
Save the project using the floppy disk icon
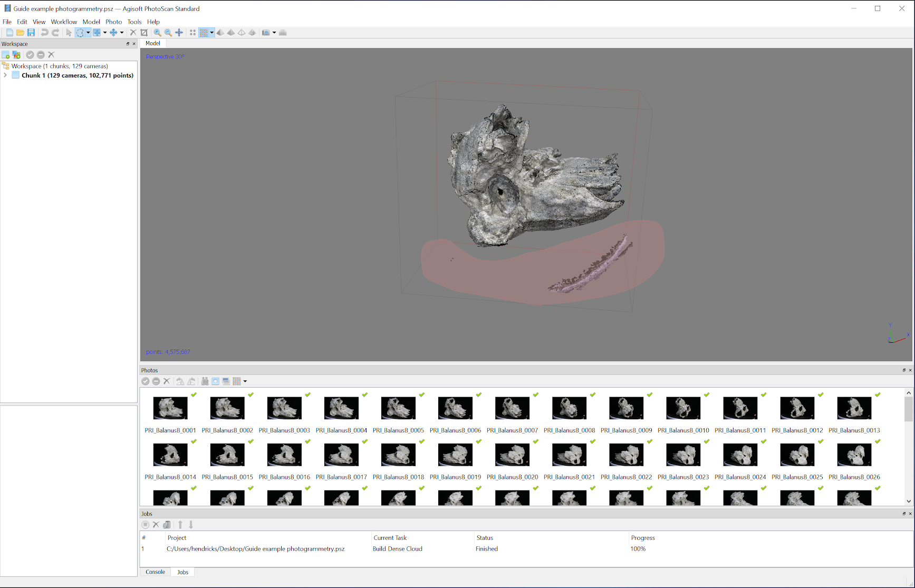click(x=31, y=33)
